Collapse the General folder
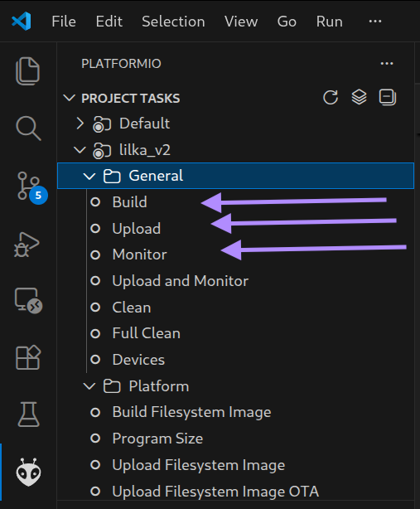Image resolution: width=420 pixels, height=509 pixels. [89, 177]
